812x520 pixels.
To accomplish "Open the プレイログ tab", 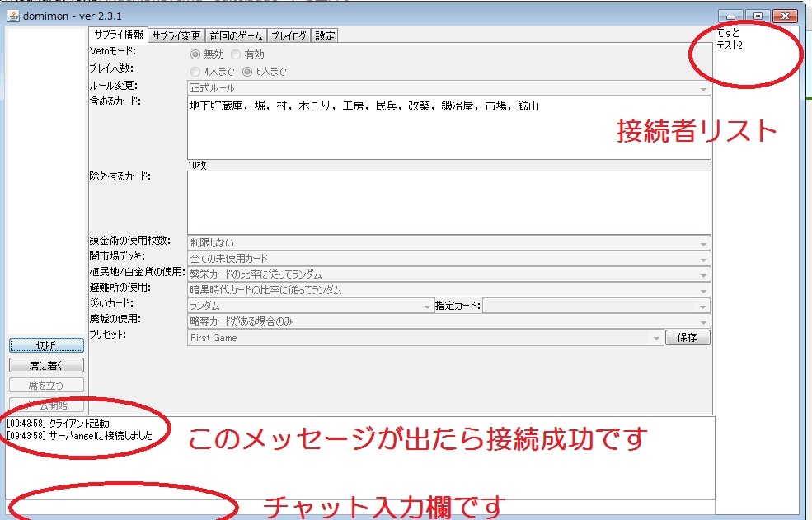I will [289, 35].
